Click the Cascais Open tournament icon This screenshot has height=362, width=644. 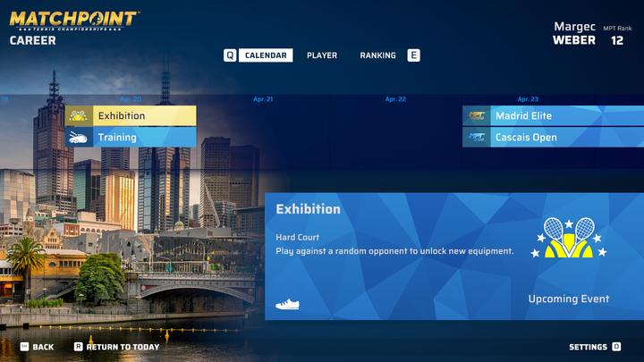(477, 138)
